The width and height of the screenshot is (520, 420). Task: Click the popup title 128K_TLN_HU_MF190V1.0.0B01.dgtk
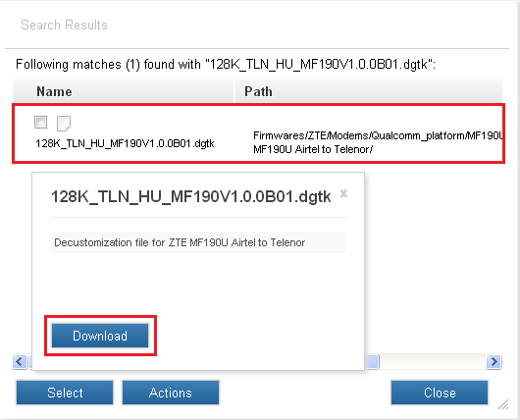[x=191, y=196]
